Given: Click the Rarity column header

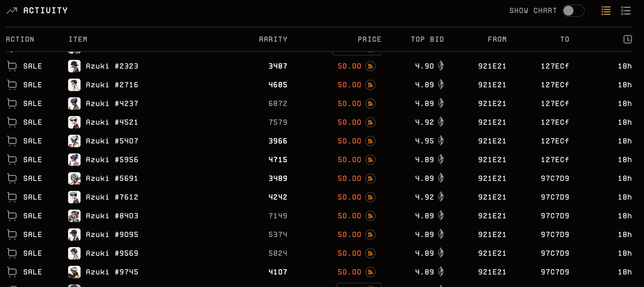Looking at the screenshot, I should point(273,39).
